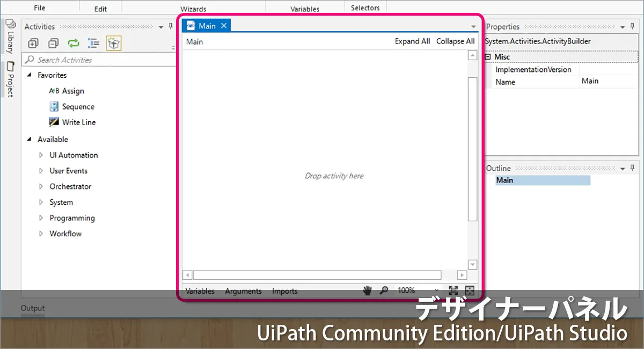Viewport: 644px width, 349px height.
Task: Click Collapse All in the designer
Action: point(455,41)
